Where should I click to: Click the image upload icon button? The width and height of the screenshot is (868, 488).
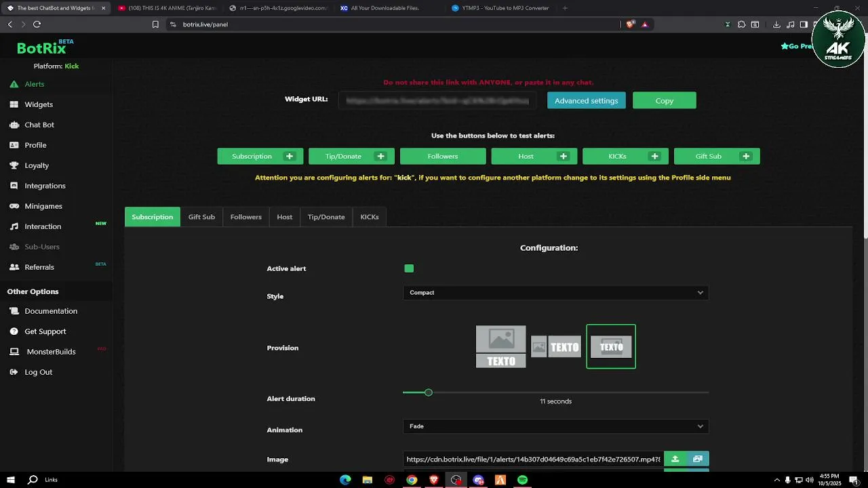point(675,459)
